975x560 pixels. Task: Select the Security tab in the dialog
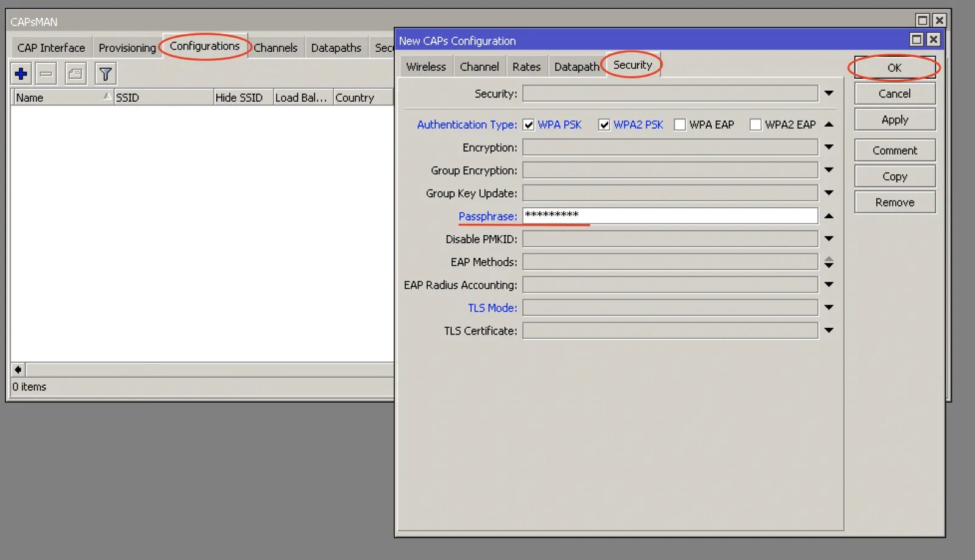coord(633,65)
